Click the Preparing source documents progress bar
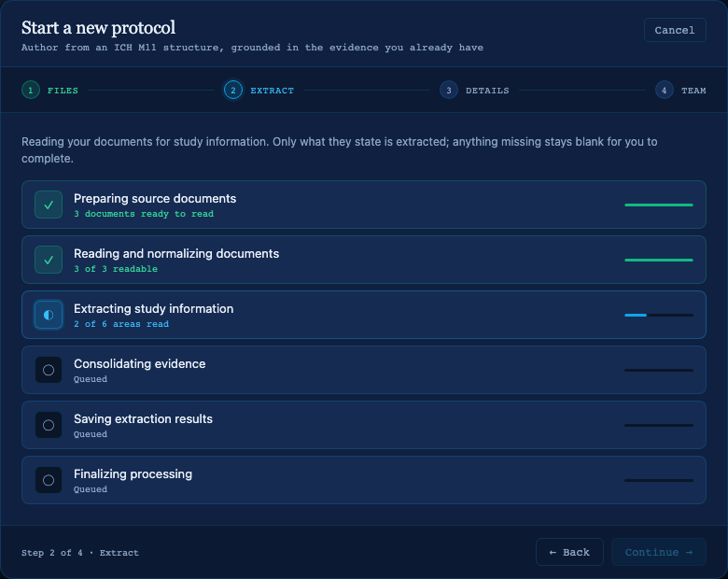 tap(658, 205)
